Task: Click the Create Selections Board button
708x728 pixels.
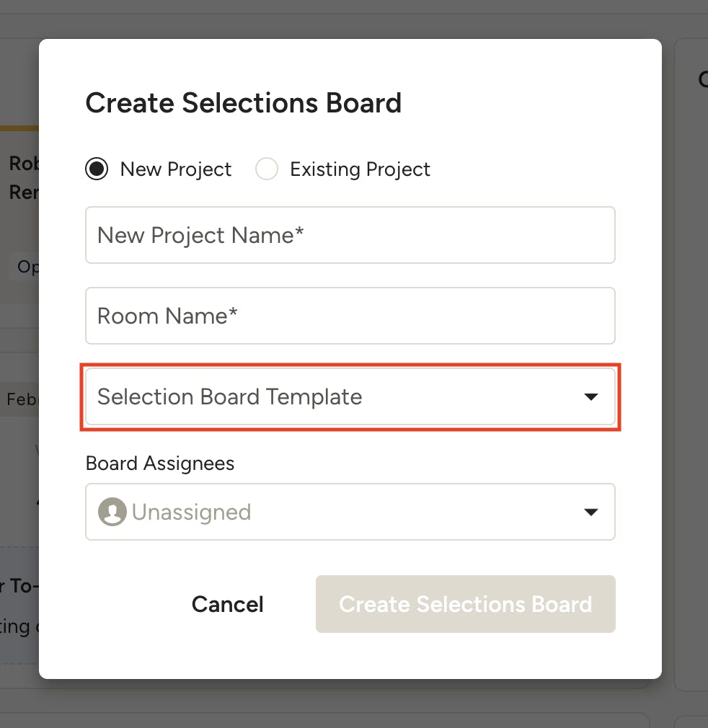Action: 465,604
